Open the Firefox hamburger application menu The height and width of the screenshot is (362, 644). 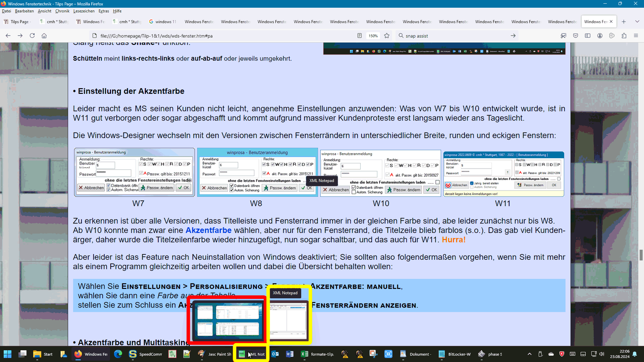pos(636,36)
